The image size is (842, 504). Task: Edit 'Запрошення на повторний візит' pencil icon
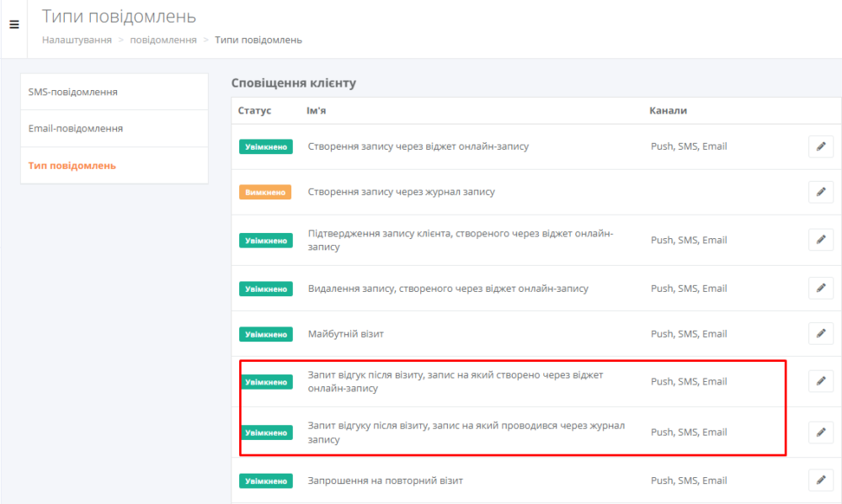click(x=820, y=480)
